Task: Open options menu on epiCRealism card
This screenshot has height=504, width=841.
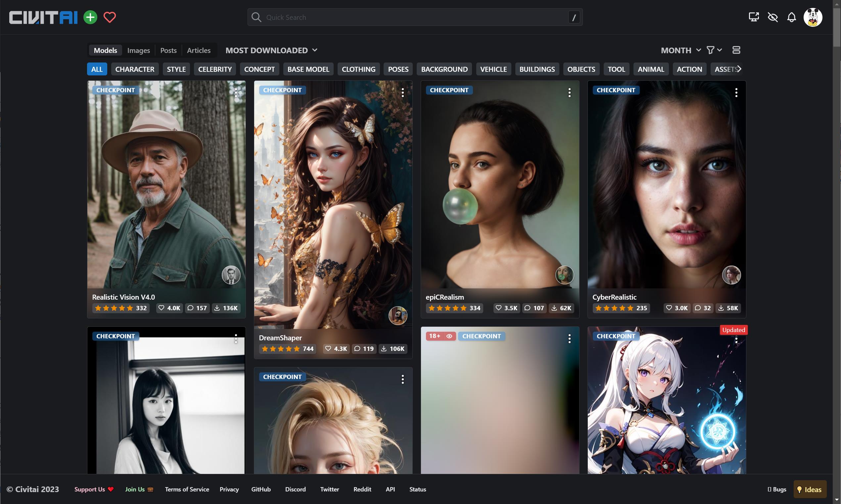Action: 570,92
